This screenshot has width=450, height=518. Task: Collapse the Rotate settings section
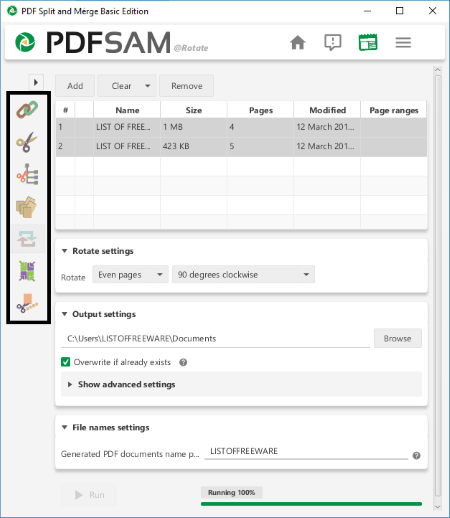pyautogui.click(x=65, y=251)
